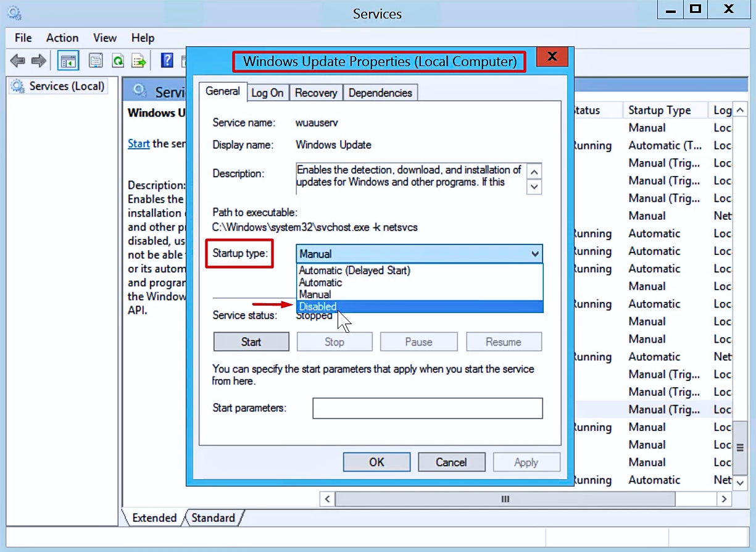Click the Apply button
756x552 pixels.
click(526, 462)
